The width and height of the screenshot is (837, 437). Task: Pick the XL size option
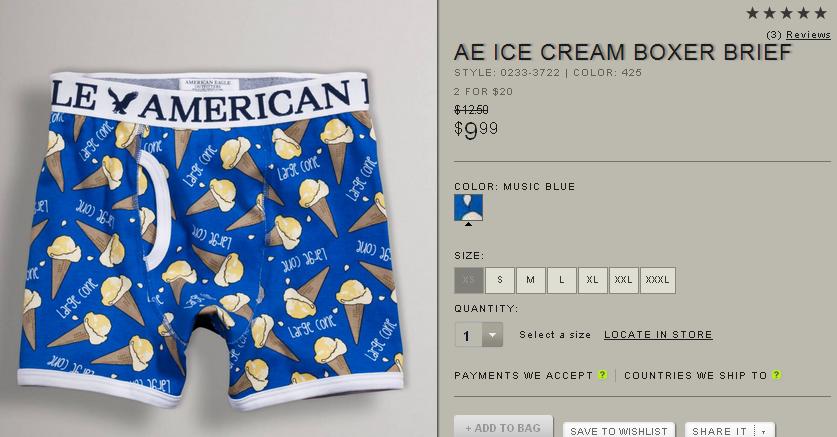(593, 280)
